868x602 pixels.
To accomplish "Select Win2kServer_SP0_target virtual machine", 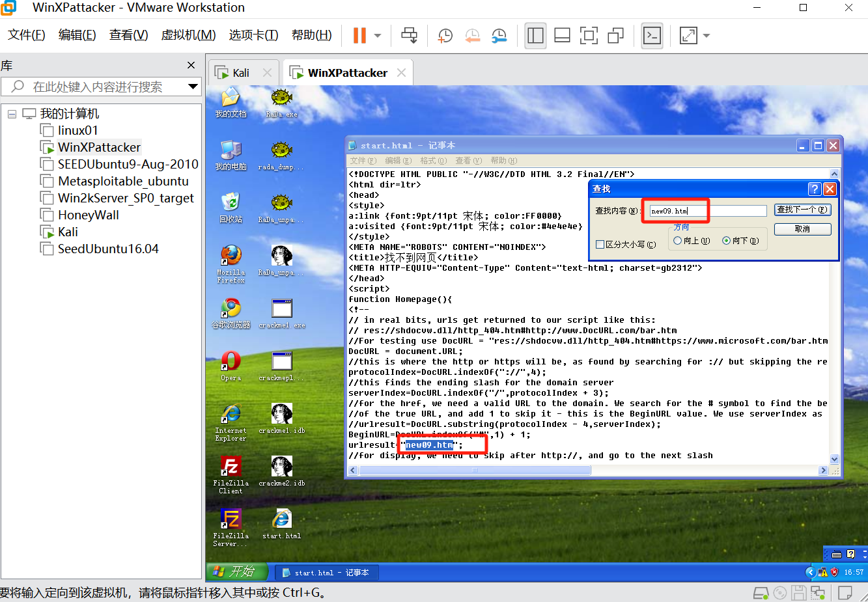I will [126, 198].
